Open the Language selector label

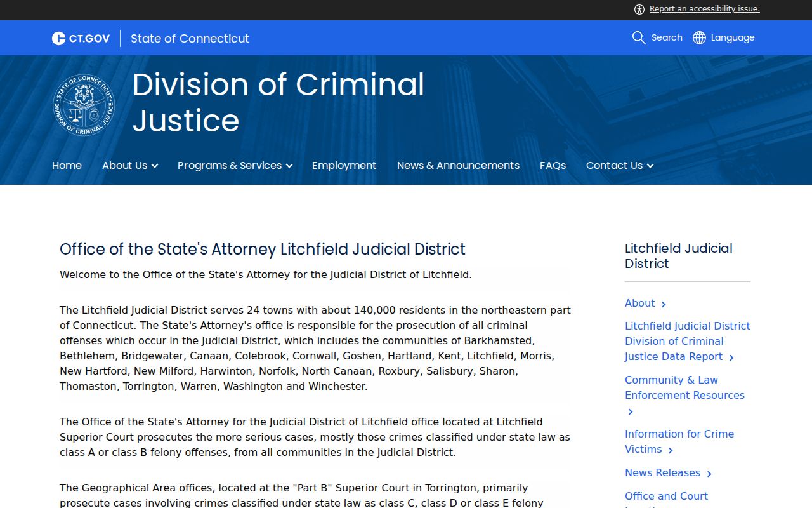coord(733,37)
